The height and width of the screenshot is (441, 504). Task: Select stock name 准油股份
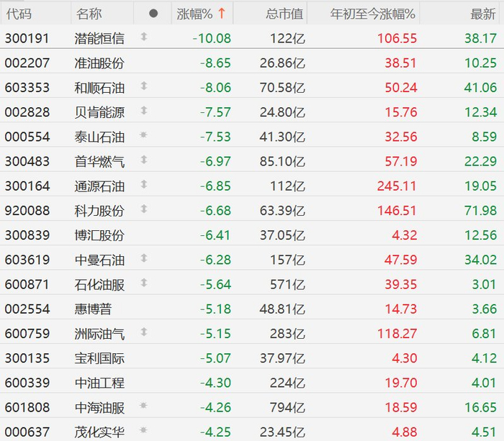(99, 63)
